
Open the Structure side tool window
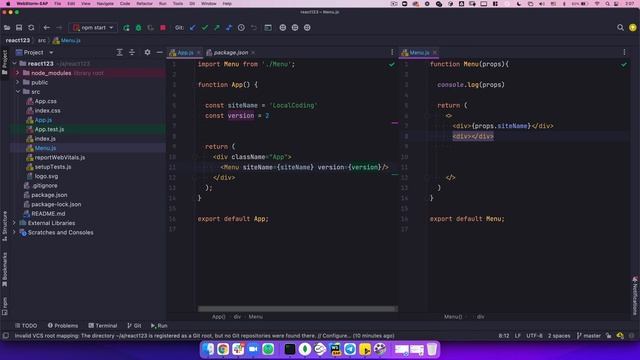(4, 226)
